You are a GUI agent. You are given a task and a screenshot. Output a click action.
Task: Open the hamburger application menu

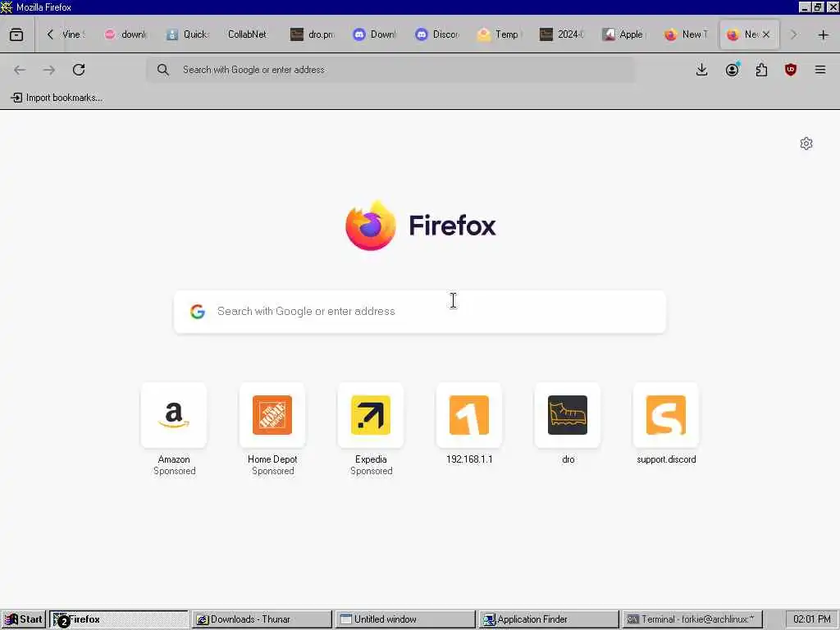[x=820, y=70]
